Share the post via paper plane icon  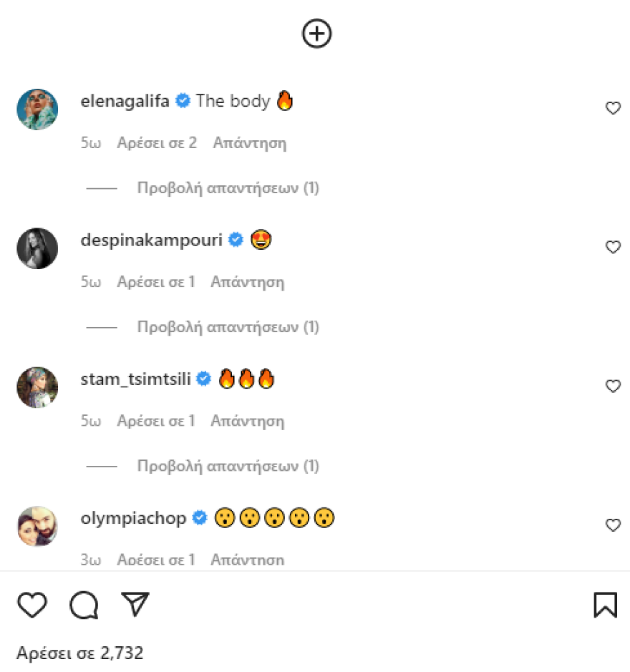pos(135,605)
